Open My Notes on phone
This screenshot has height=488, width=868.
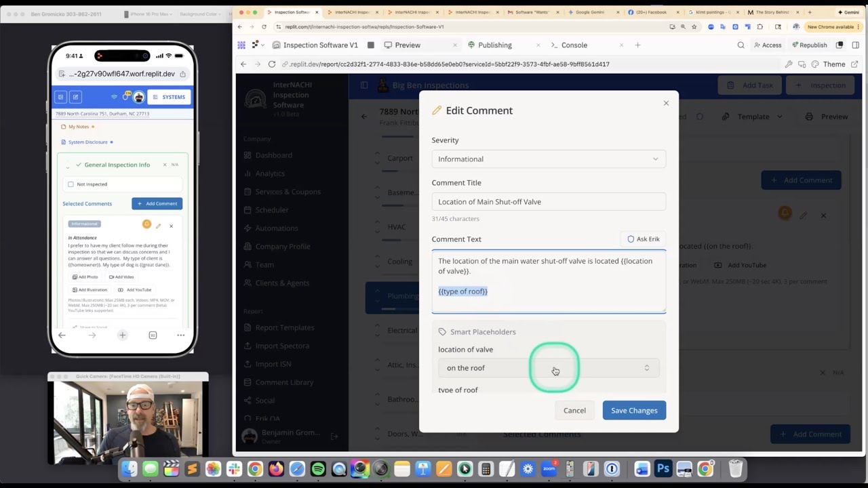tap(78, 127)
